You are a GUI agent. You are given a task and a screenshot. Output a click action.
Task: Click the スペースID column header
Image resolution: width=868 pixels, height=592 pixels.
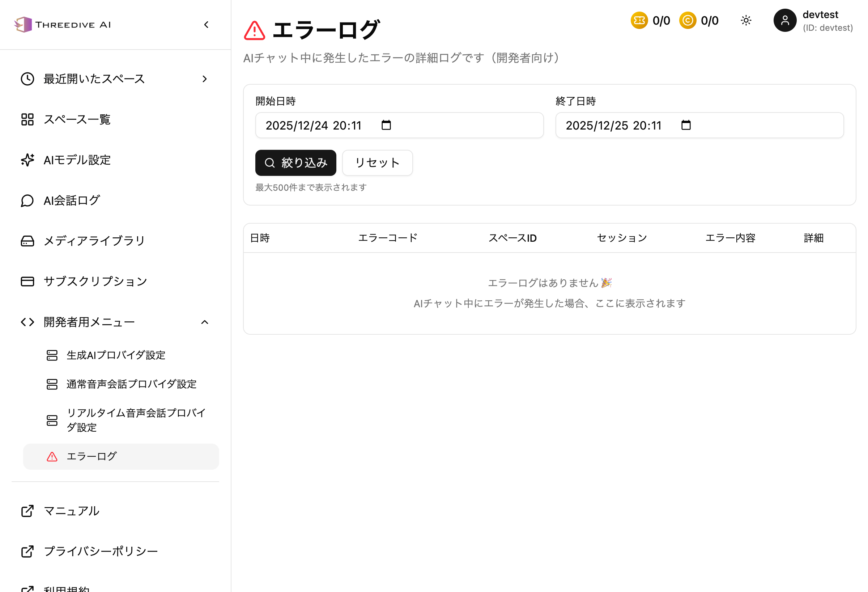point(512,238)
